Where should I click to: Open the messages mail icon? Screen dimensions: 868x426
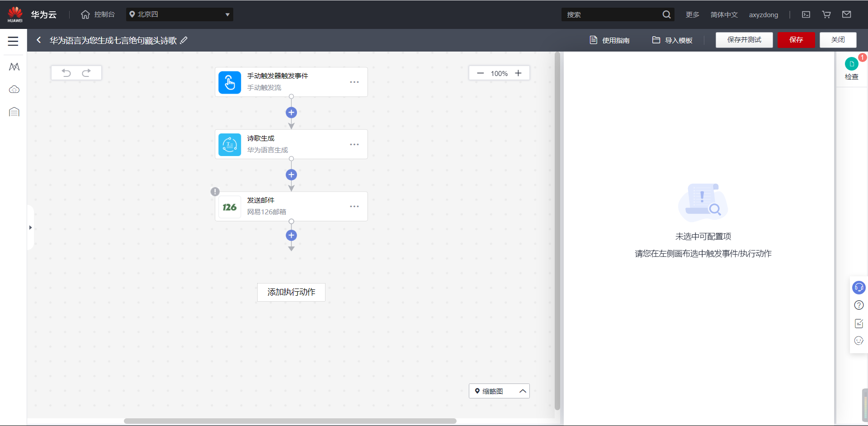tap(847, 14)
